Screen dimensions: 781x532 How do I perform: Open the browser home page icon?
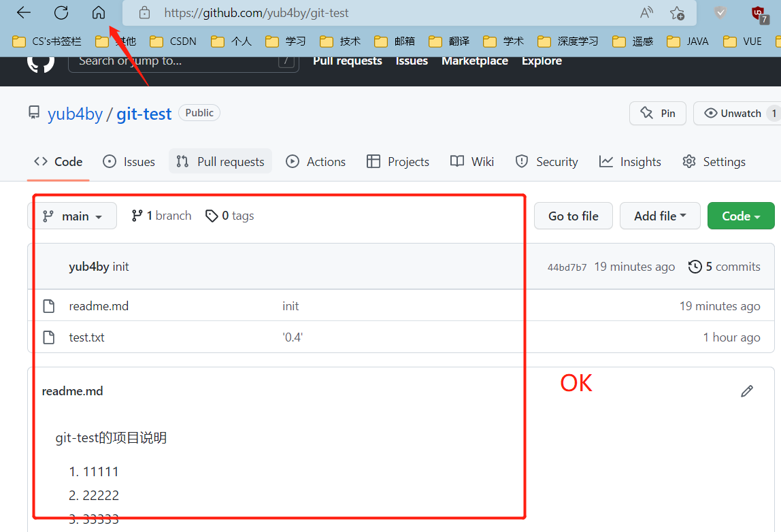tap(99, 12)
